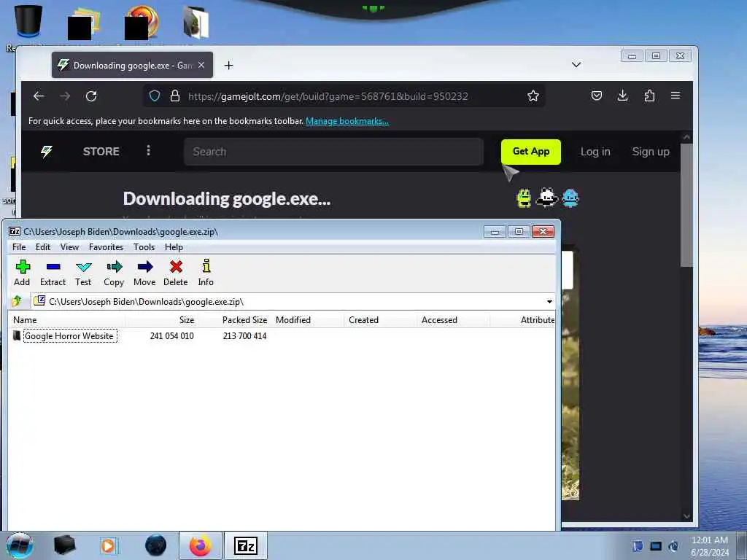Click the Log in link
This screenshot has height=560, width=747.
pos(595,152)
